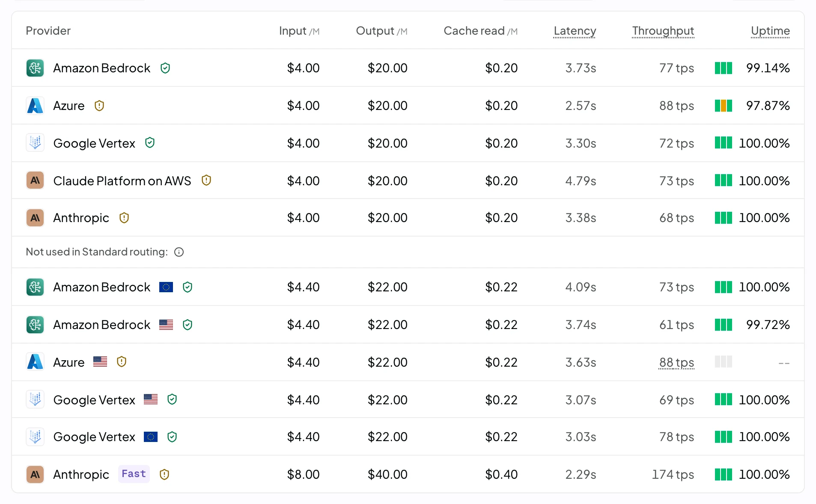Viewport: 816px width, 504px height.
Task: Click the Anthropic logo in the 68 tps row
Action: tap(35, 218)
